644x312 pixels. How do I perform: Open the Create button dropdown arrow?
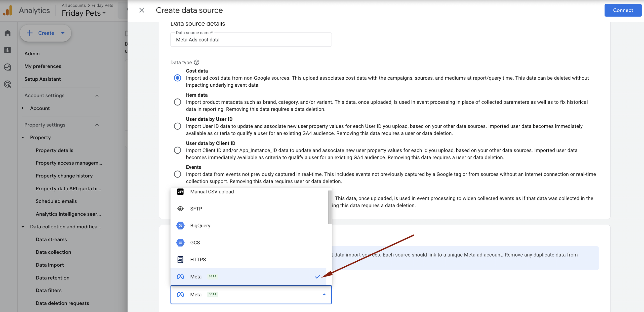click(x=63, y=33)
